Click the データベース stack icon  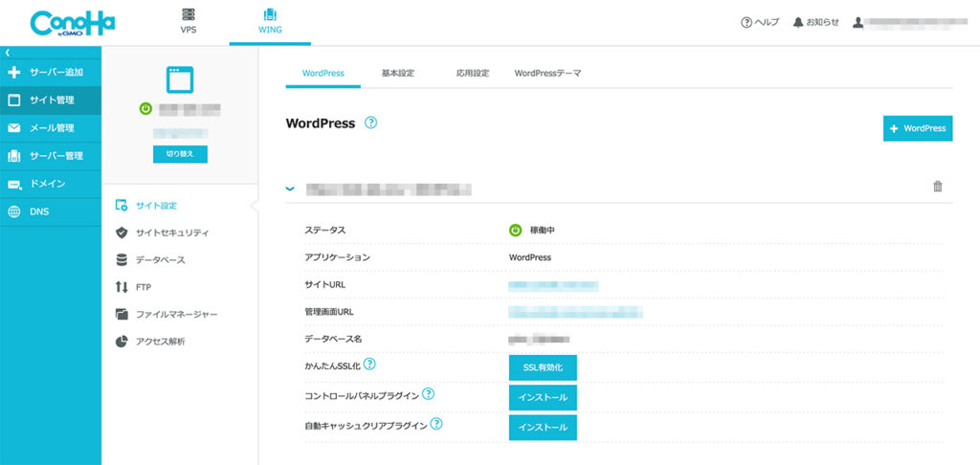(x=122, y=259)
